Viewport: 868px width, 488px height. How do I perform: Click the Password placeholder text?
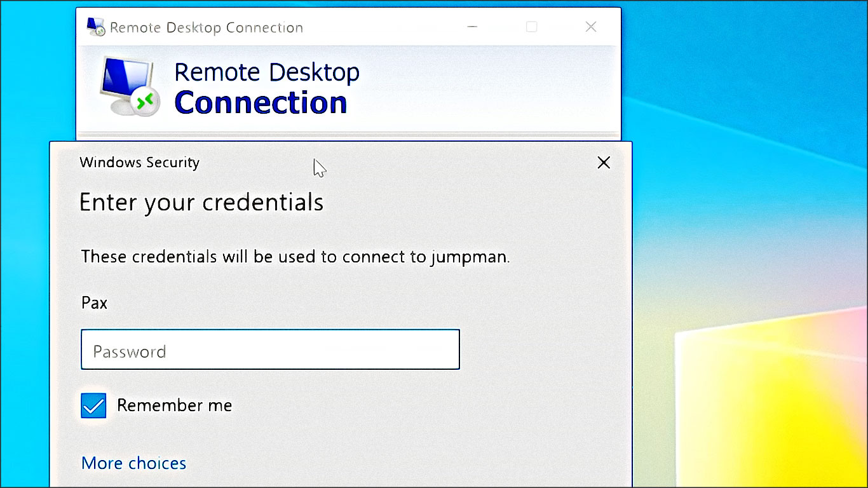130,349
